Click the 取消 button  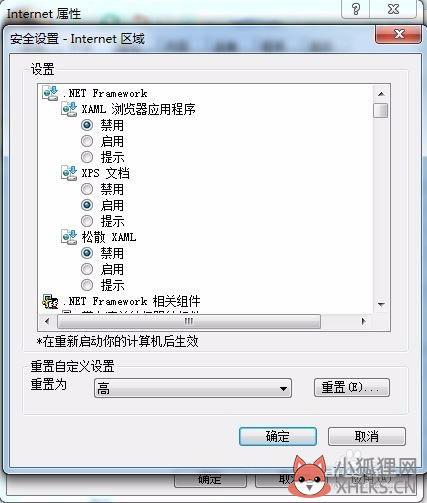(x=367, y=436)
